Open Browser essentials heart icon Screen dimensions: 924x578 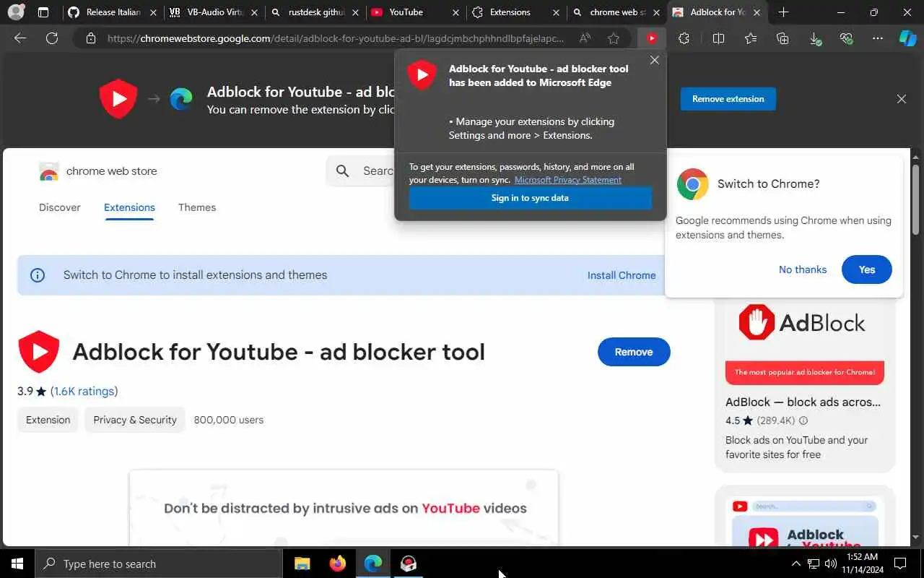[x=847, y=38]
